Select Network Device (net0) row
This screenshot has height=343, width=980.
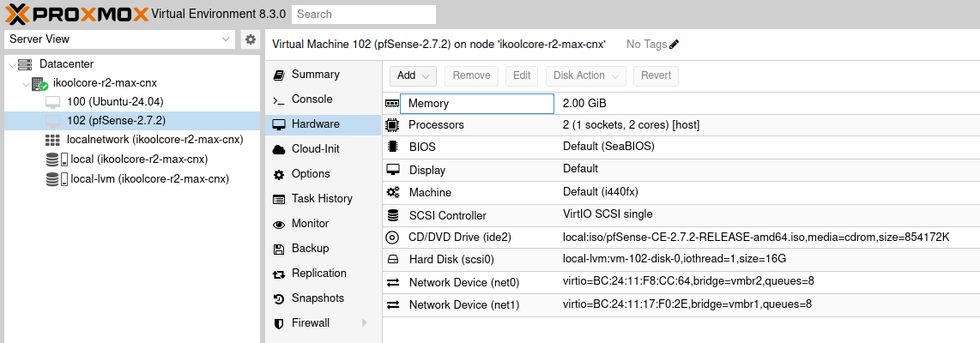tap(681, 282)
